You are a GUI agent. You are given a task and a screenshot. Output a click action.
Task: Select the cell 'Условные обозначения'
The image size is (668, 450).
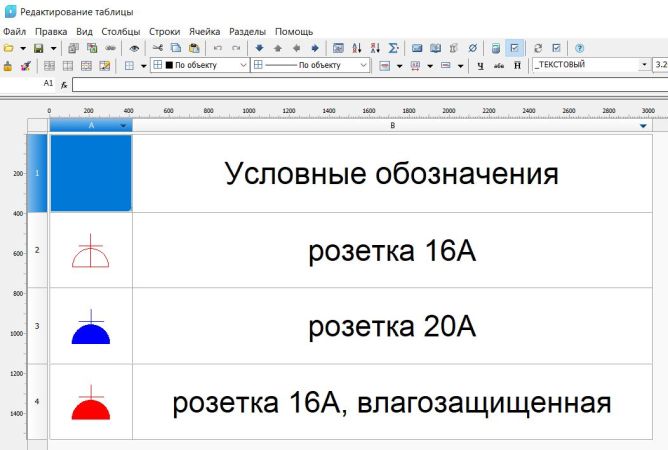392,173
